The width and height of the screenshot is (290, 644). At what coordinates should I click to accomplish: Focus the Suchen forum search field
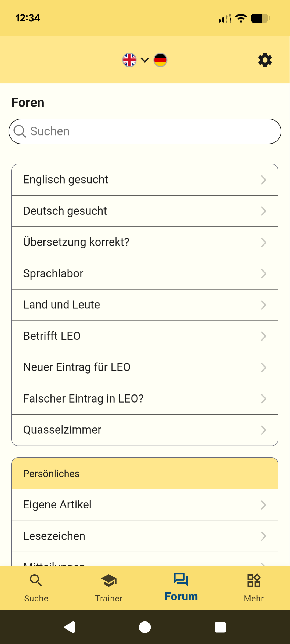[x=150, y=131]
